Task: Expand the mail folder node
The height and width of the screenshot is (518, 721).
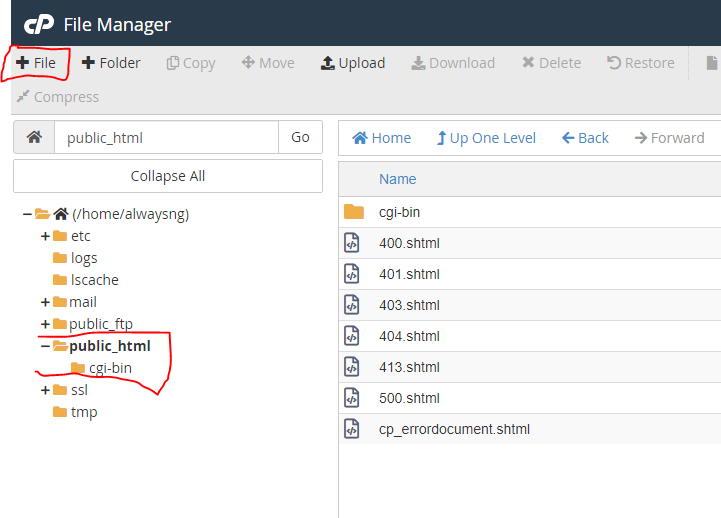Action: [45, 302]
